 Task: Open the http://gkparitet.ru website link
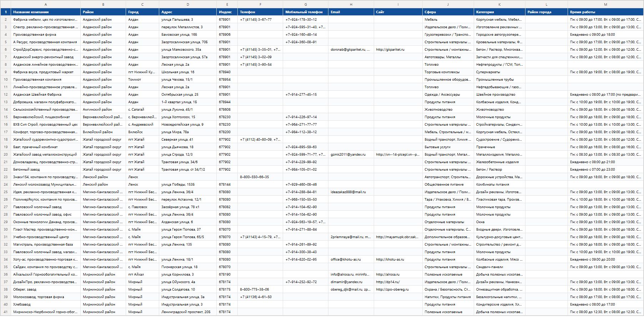(390, 50)
